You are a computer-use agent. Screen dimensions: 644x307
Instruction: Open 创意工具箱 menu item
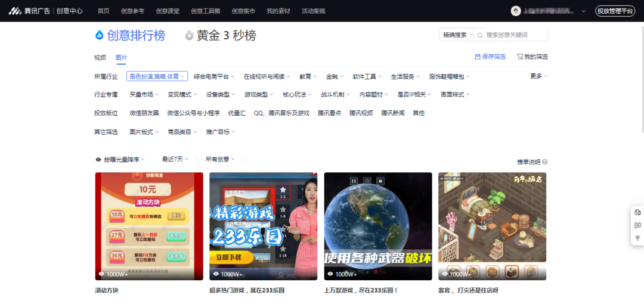click(205, 11)
